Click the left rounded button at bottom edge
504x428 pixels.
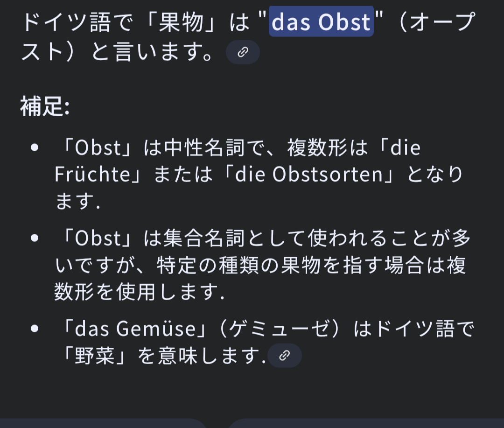[x=103, y=423]
